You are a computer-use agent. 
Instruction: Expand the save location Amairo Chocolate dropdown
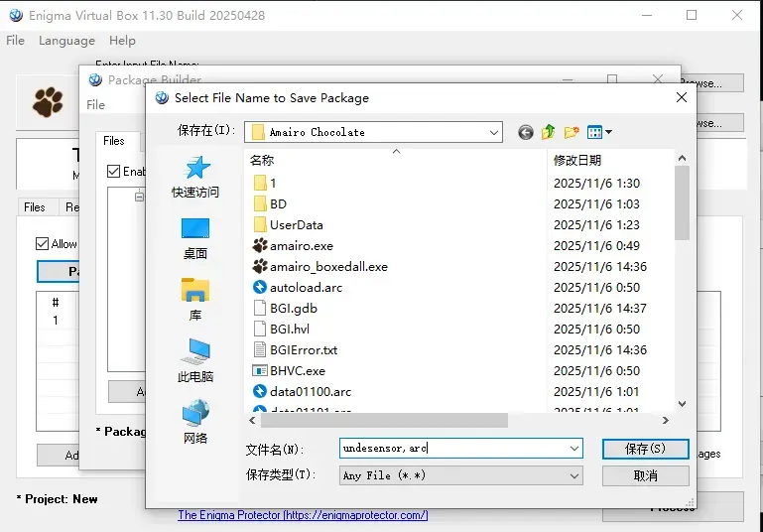494,132
